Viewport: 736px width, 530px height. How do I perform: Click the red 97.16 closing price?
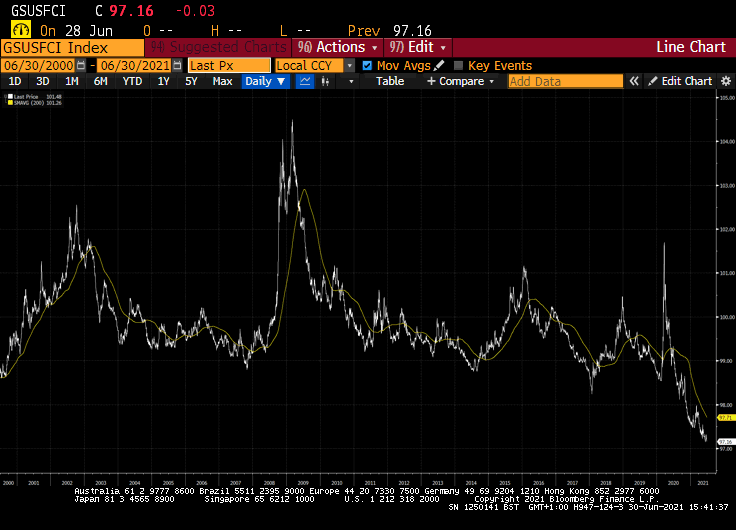pos(131,10)
